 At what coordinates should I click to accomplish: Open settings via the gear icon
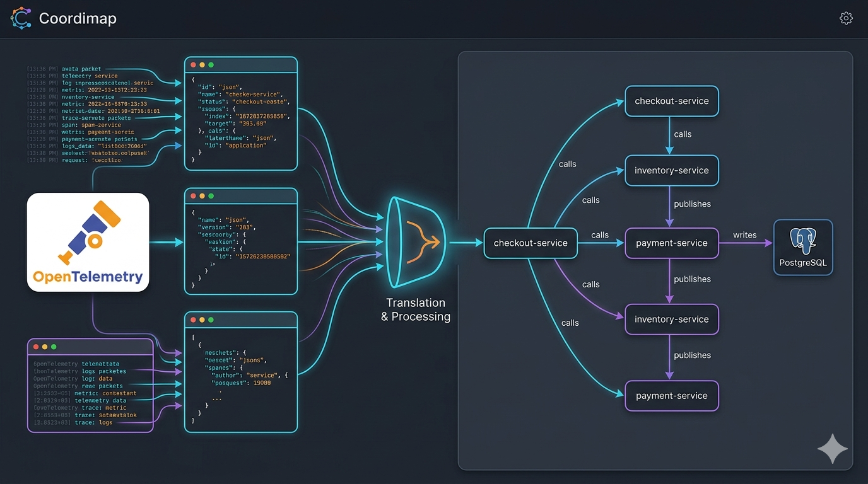point(846,18)
